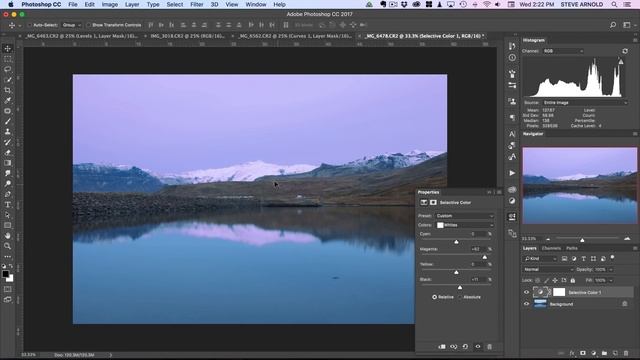The width and height of the screenshot is (640, 360).
Task: Open the Auto-Select Group dropdown
Action: [71, 25]
